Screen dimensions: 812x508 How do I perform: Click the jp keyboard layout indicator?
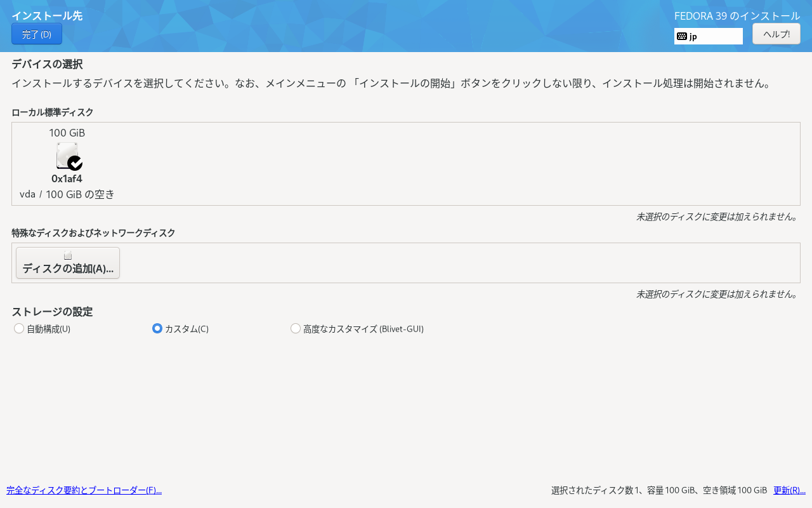coord(709,36)
